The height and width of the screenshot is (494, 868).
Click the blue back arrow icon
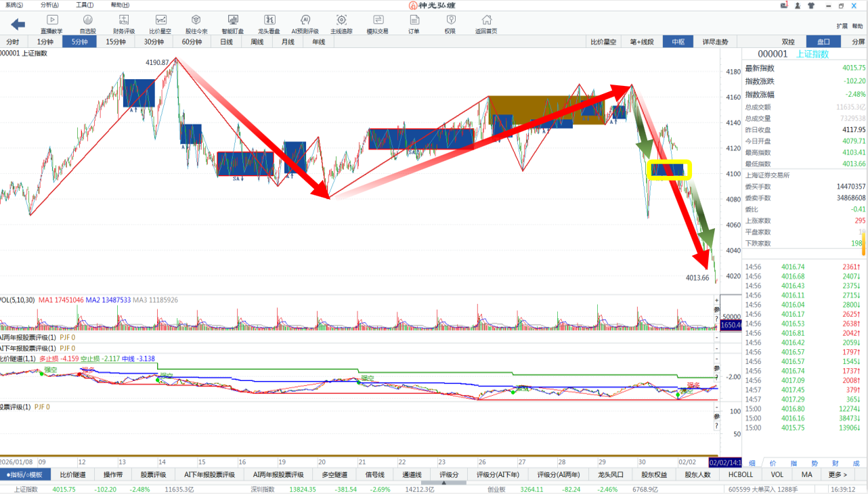(18, 24)
